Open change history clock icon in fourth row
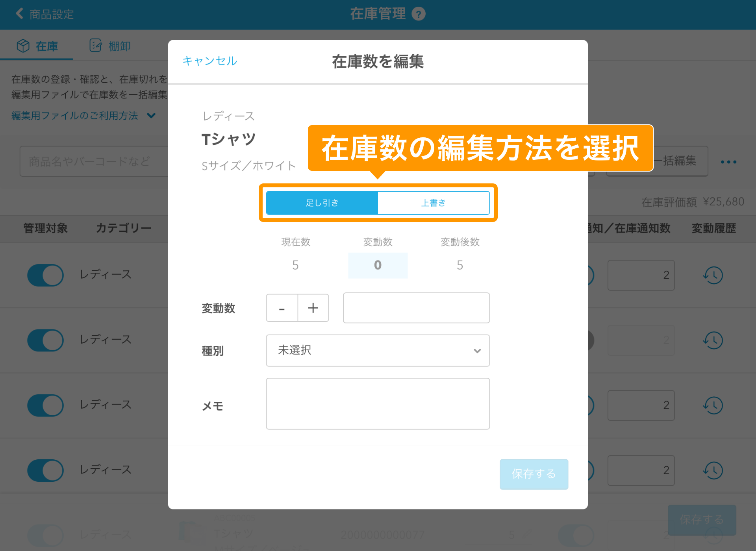The height and width of the screenshot is (551, 756). 713,470
